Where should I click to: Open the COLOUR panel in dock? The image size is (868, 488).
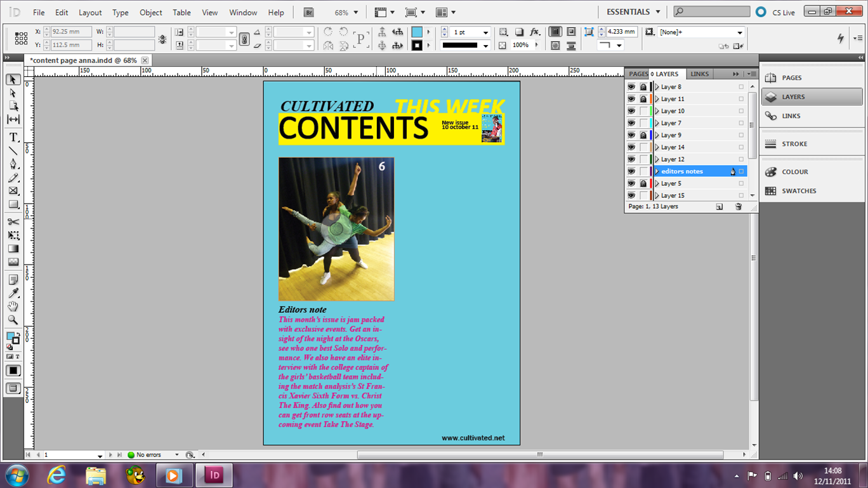coord(812,172)
